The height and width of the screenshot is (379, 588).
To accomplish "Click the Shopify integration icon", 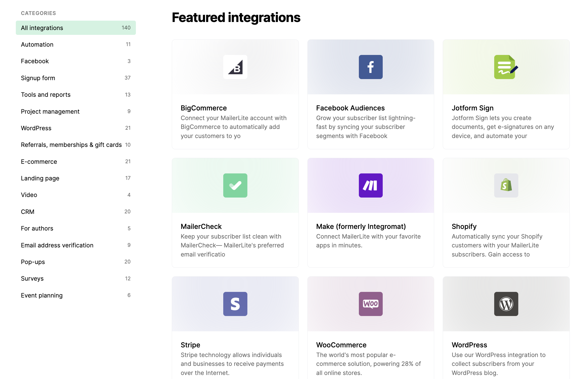I will pos(506,185).
